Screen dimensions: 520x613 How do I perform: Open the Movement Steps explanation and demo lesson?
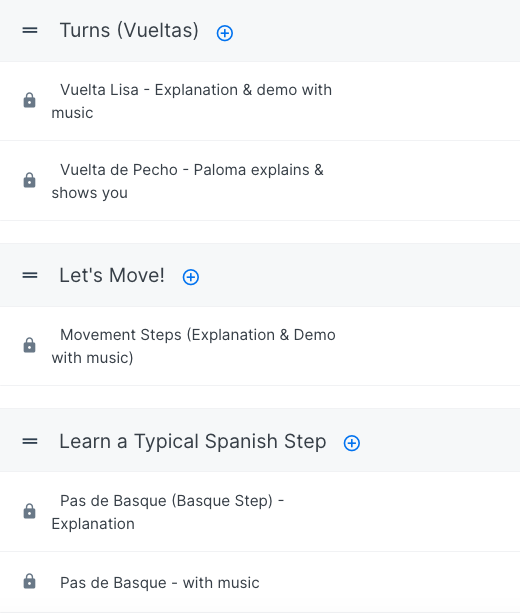click(x=194, y=346)
